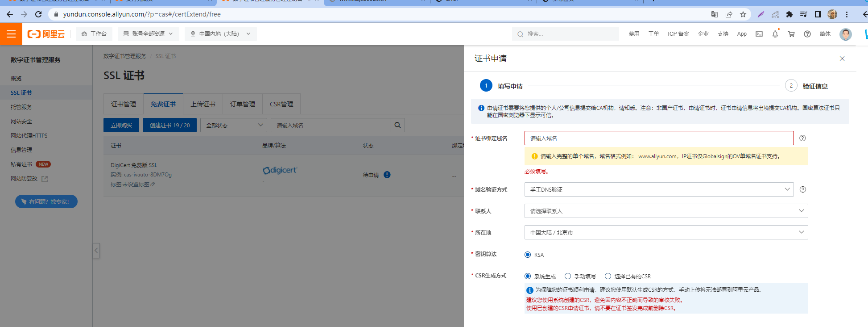Select the RSA key algorithm radio
This screenshot has height=327, width=868.
[x=528, y=255]
